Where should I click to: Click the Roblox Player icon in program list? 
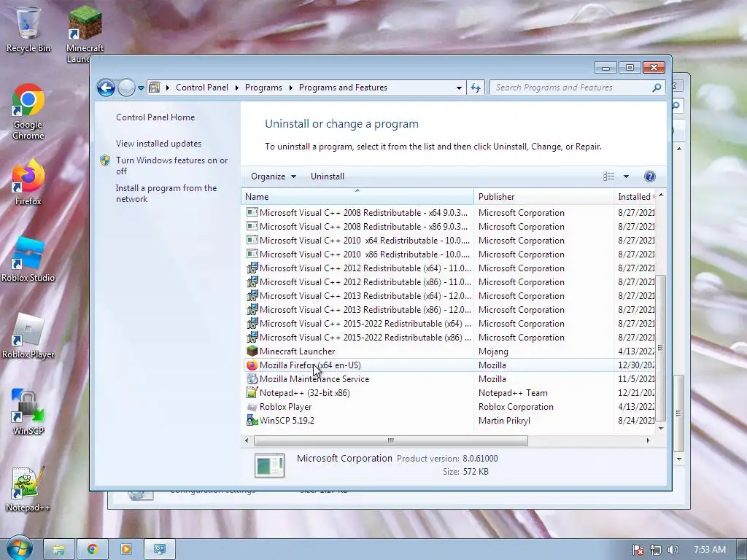252,406
